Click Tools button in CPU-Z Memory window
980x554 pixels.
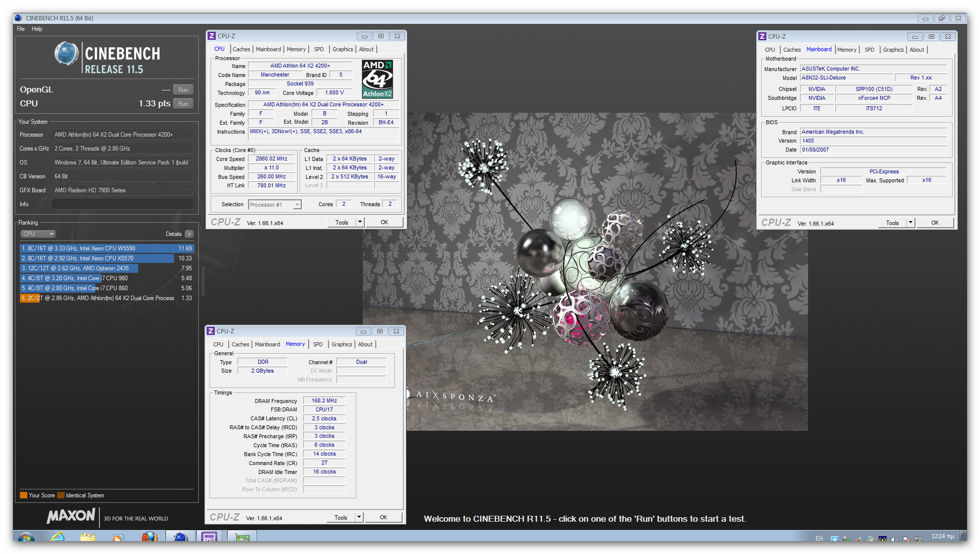point(341,517)
